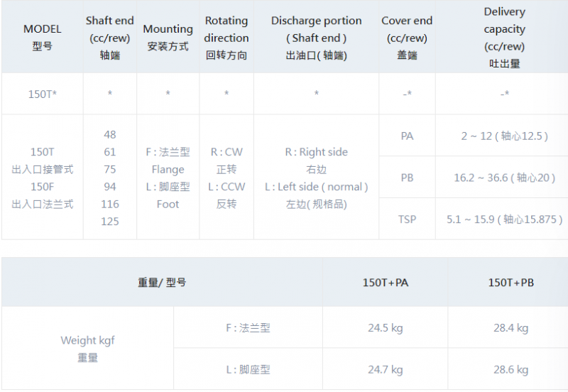Select the Cover end header cell
Screen dimensions: 568x392
pos(406,38)
